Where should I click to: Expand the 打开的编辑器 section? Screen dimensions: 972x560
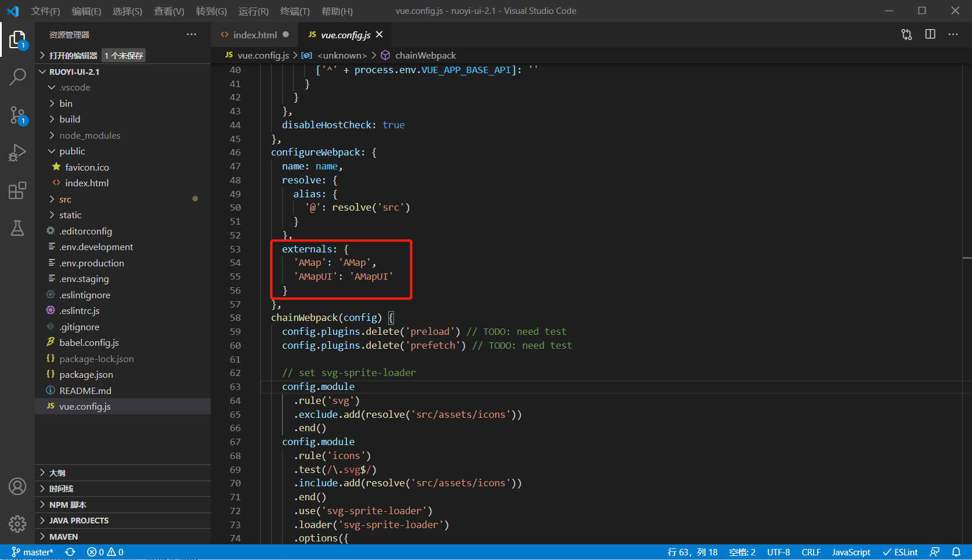tap(122, 56)
